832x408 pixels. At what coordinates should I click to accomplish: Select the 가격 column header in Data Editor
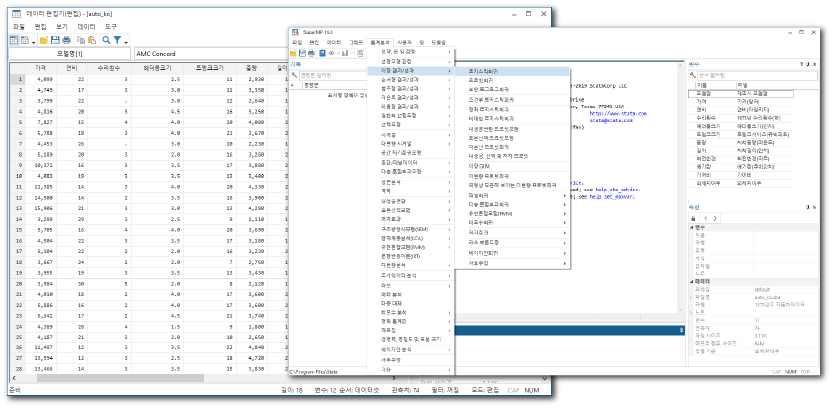pos(40,68)
